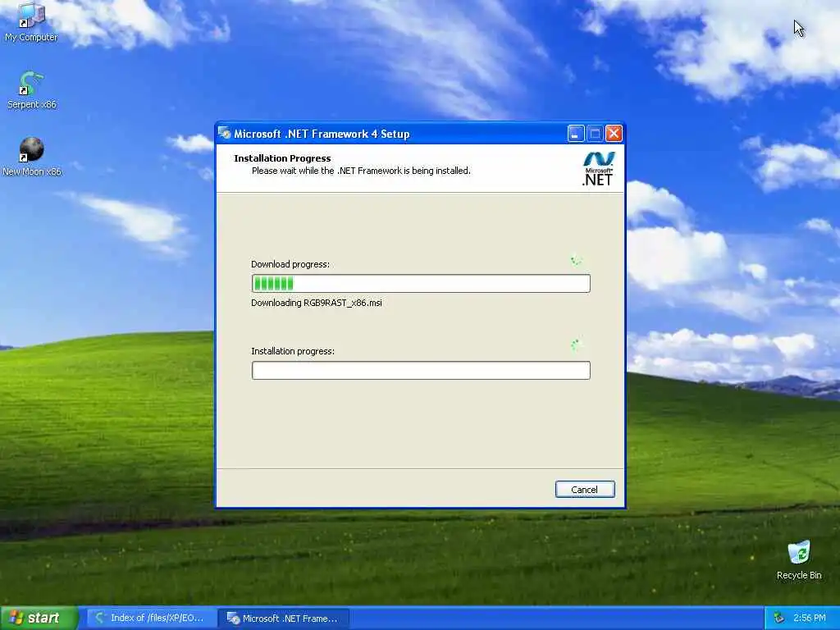Image resolution: width=840 pixels, height=630 pixels.
Task: Click the Installation Progress heading
Action: (x=282, y=158)
